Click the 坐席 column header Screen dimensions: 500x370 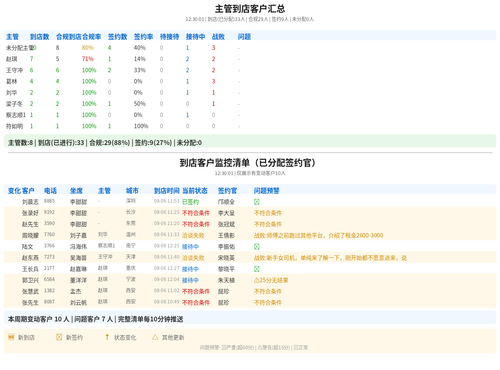(x=76, y=191)
